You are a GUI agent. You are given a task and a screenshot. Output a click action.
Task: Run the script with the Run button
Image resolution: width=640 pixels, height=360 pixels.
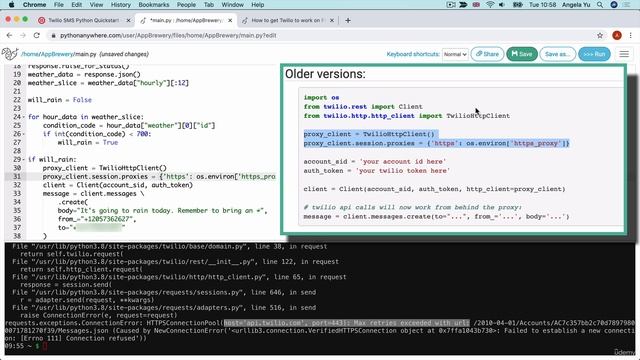(594, 54)
